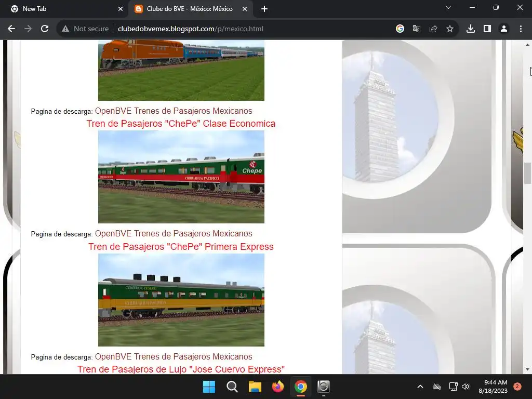The image size is (532, 399).
Task: Close the Clube do BVE tab
Action: coord(245,9)
